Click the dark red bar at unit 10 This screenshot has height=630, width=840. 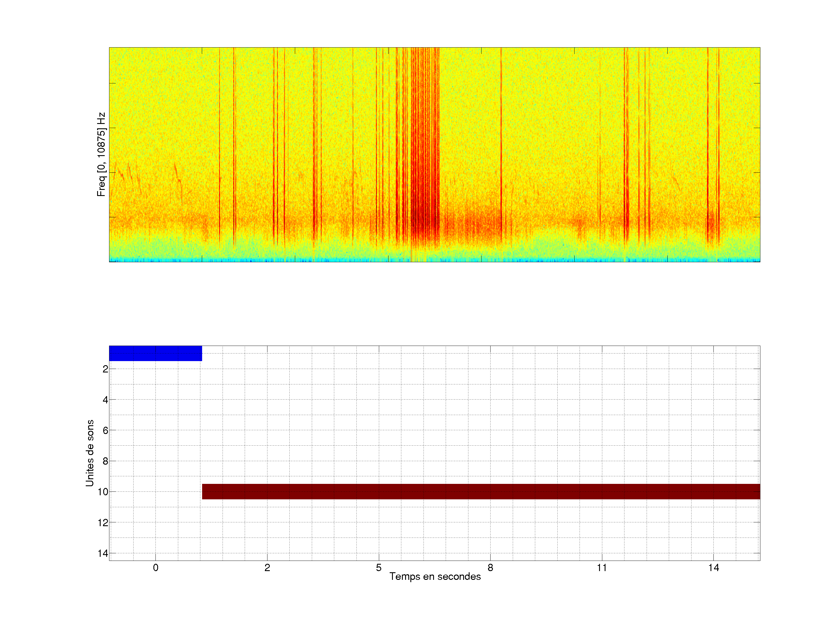click(x=481, y=491)
